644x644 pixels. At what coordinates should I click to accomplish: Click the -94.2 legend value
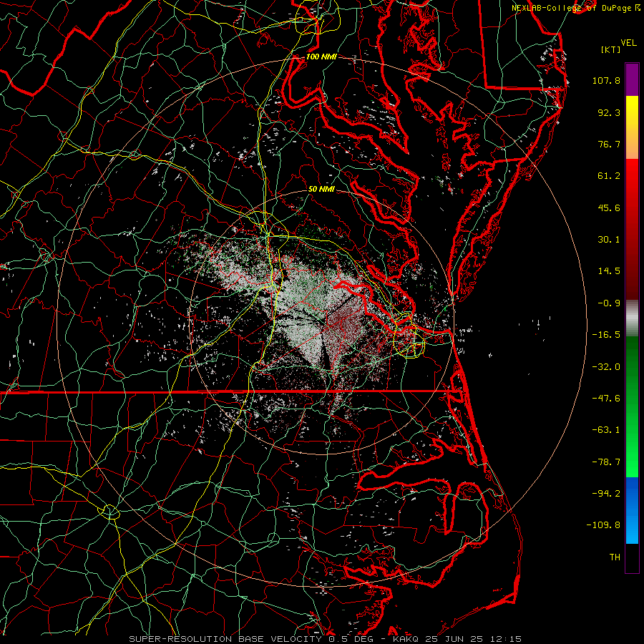coord(606,494)
